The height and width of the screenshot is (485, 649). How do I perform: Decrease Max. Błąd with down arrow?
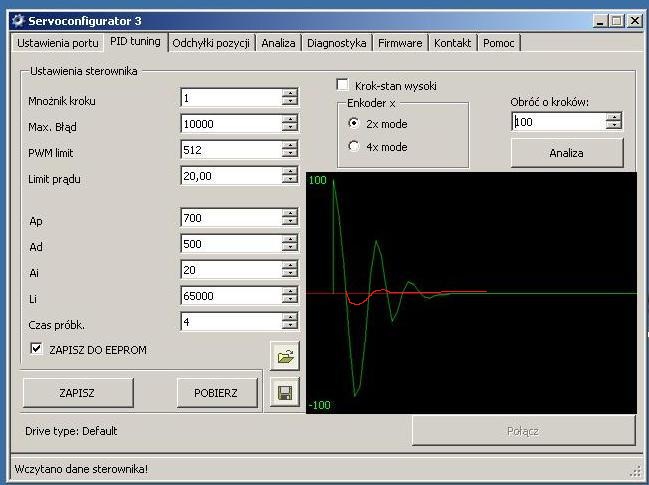(x=290, y=127)
